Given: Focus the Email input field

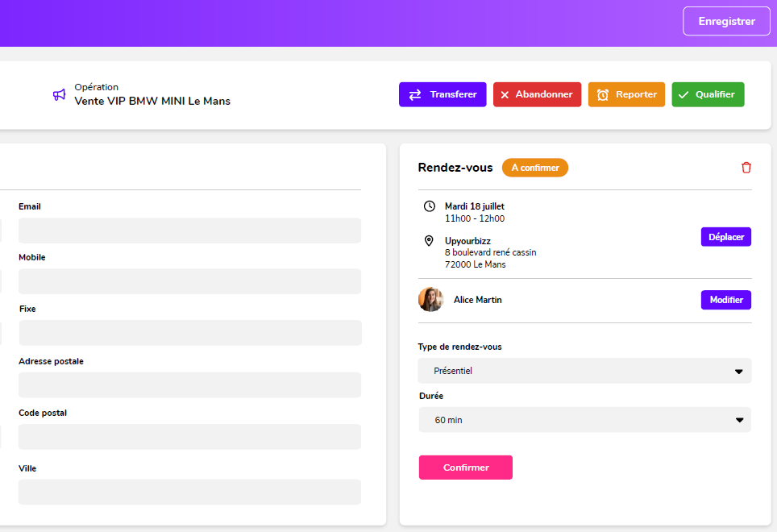Looking at the screenshot, I should (189, 231).
